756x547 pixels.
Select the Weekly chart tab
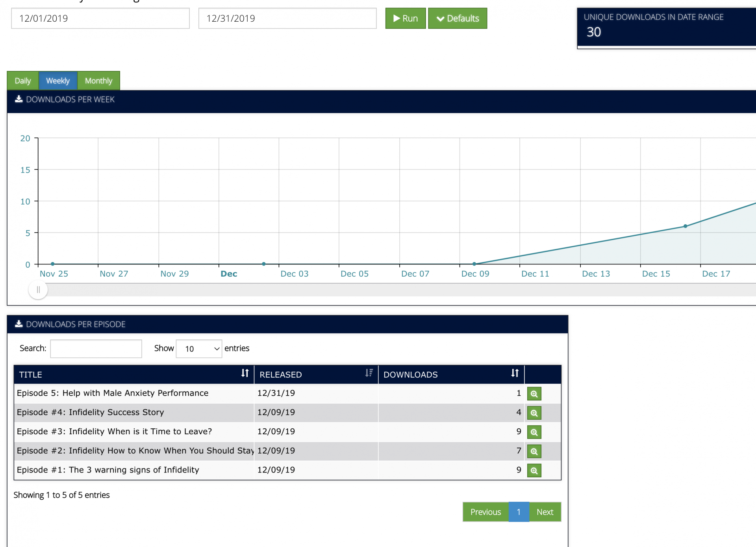58,81
